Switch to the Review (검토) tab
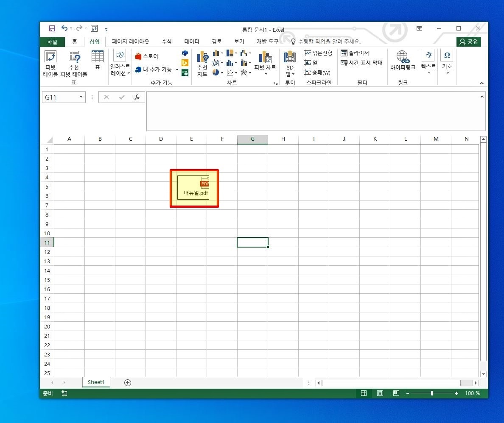This screenshot has height=423, width=504. 217,42
